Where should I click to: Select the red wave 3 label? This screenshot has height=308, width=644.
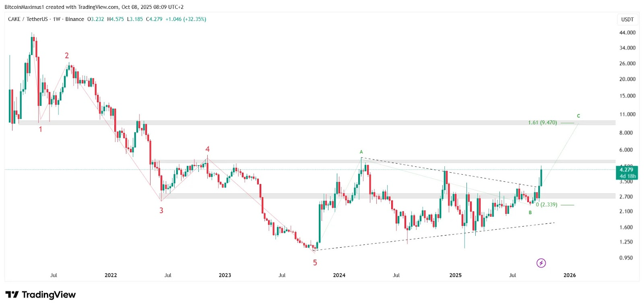(x=161, y=210)
